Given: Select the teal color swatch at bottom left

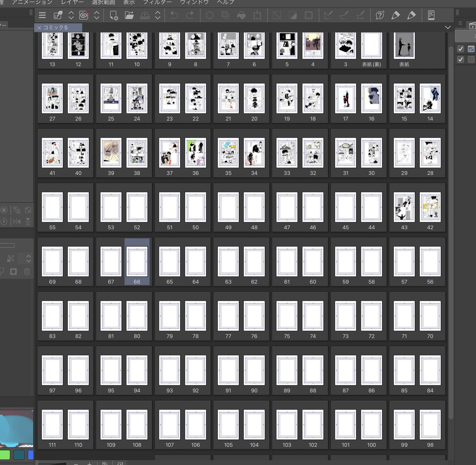Looking at the screenshot, I should click(19, 455).
